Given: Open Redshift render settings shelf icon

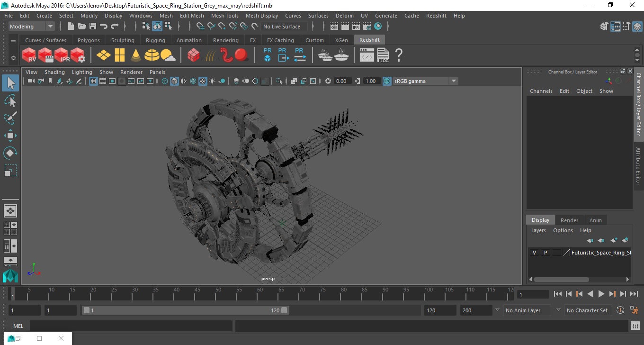Looking at the screenshot, I should coord(78,55).
